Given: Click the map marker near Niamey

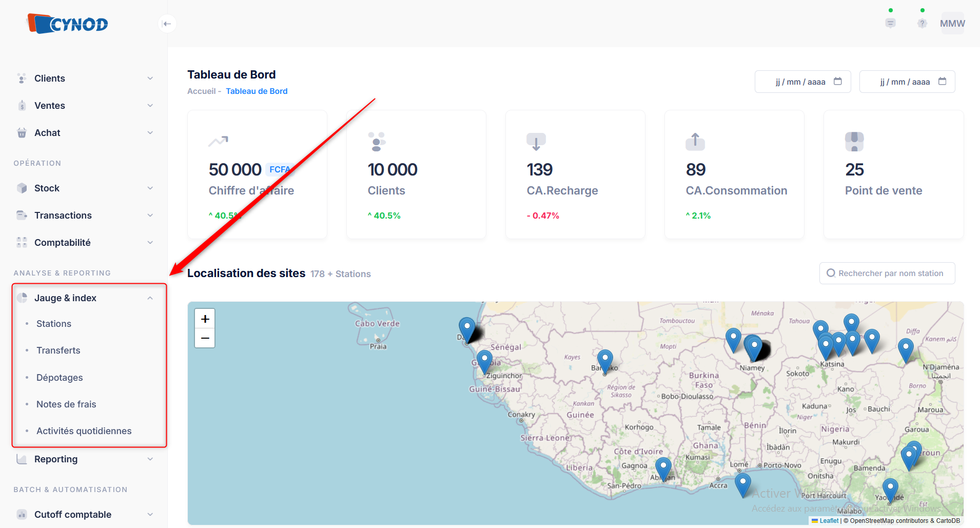Looking at the screenshot, I should coord(753,347).
